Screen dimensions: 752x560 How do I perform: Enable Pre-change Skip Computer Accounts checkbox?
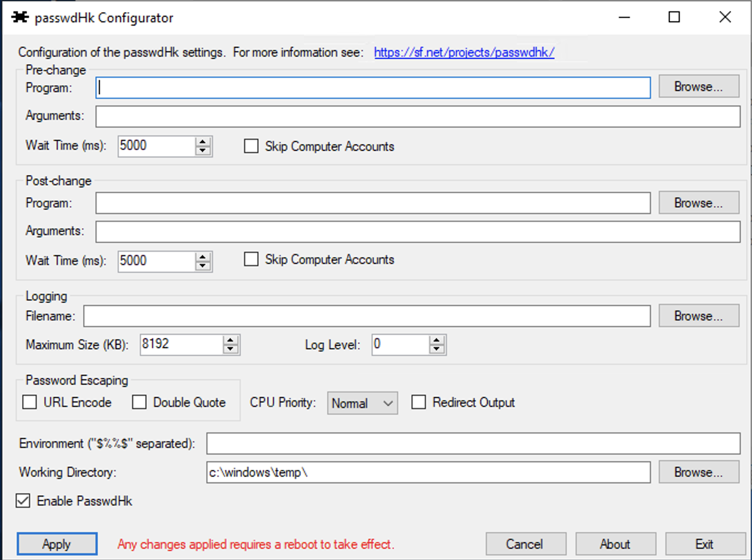click(x=251, y=146)
